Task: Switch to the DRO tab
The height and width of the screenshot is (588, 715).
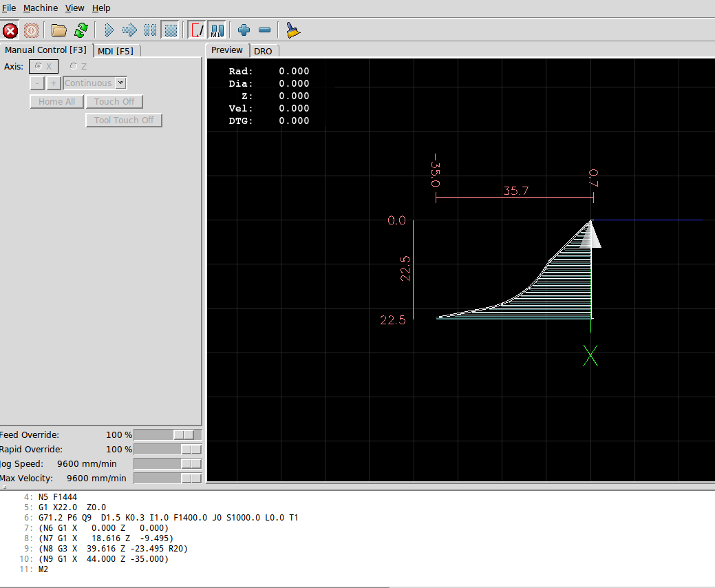Action: pos(263,51)
